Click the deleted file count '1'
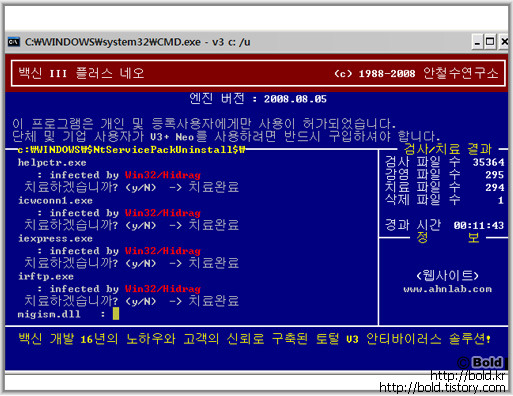The width and height of the screenshot is (513, 396). coord(501,200)
